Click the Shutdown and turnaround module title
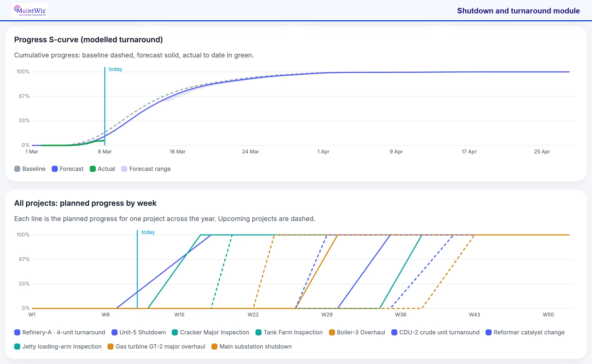This screenshot has width=592, height=364. pos(518,11)
